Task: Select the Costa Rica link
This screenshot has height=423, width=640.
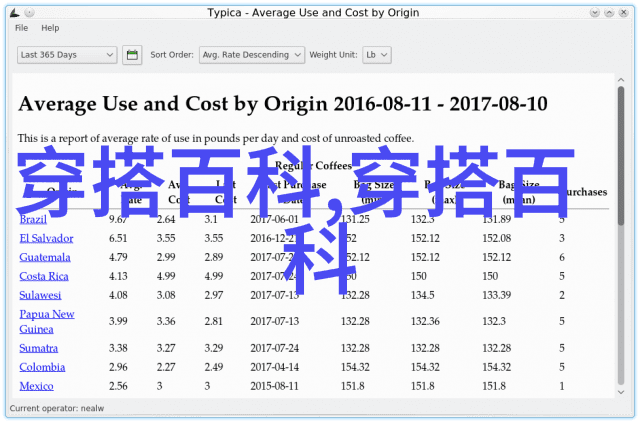Action: [44, 276]
